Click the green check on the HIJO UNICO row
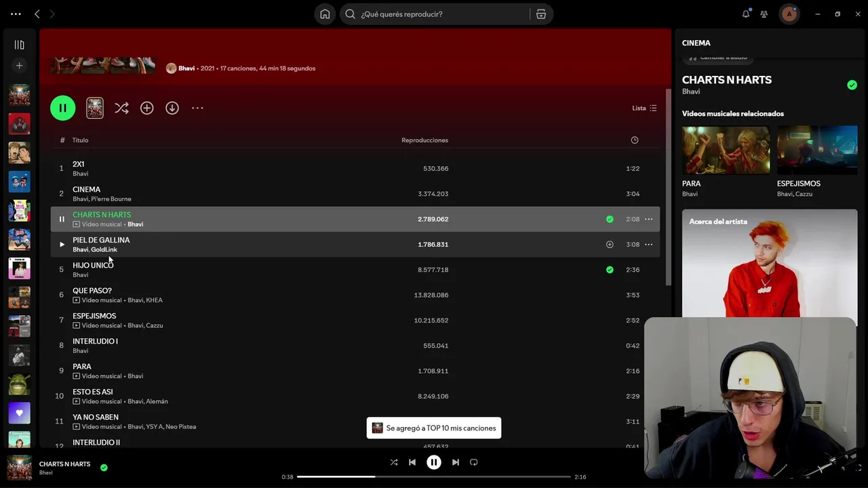The width and height of the screenshot is (868, 488). pos(610,270)
